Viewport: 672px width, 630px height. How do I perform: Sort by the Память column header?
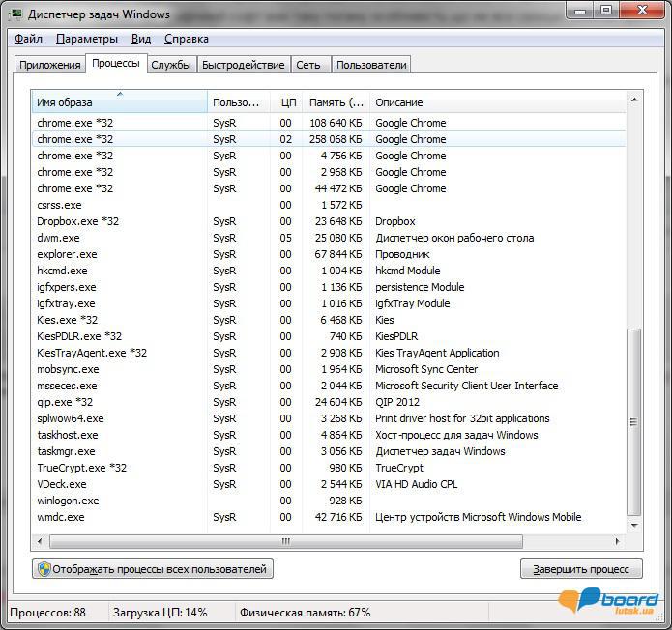[x=336, y=102]
